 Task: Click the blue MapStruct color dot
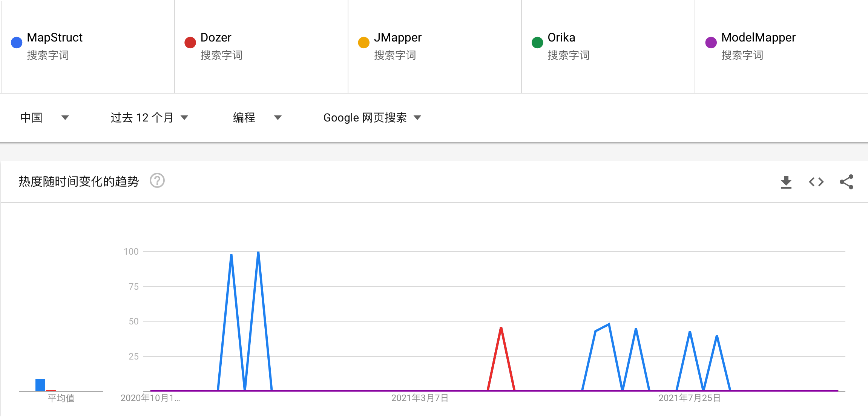coord(17,42)
